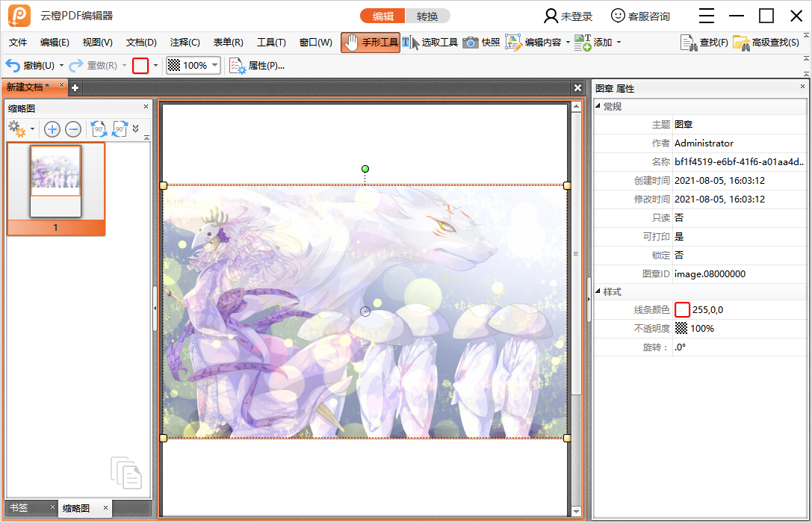Open the 工具(T) menu
Image resolution: width=812 pixels, height=523 pixels.
(271, 43)
